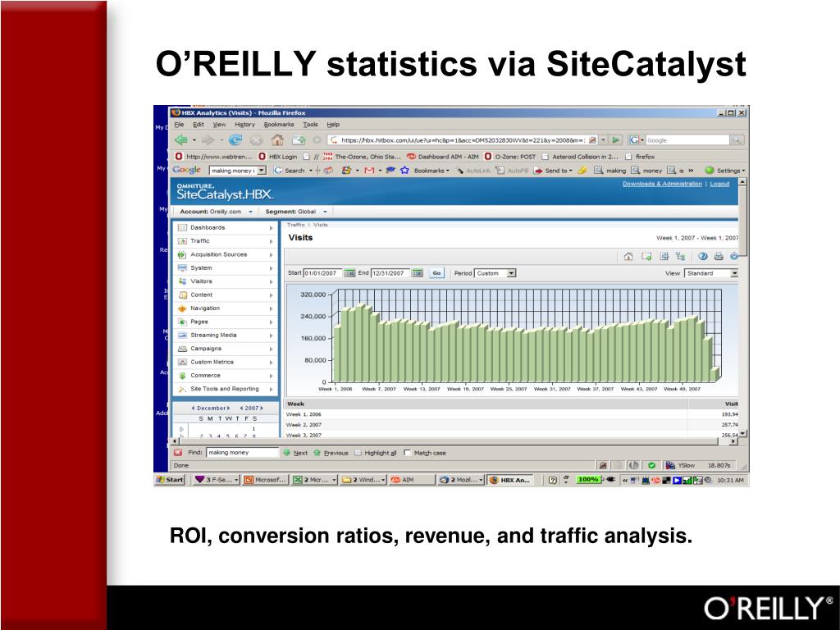Click the Logout link
Screen dimensions: 840x630
[x=719, y=184]
